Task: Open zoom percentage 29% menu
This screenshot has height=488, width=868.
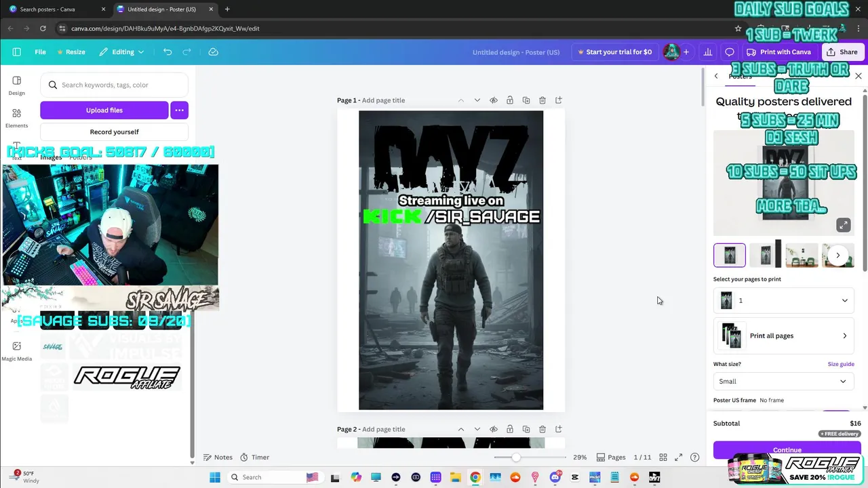Action: coord(580,457)
